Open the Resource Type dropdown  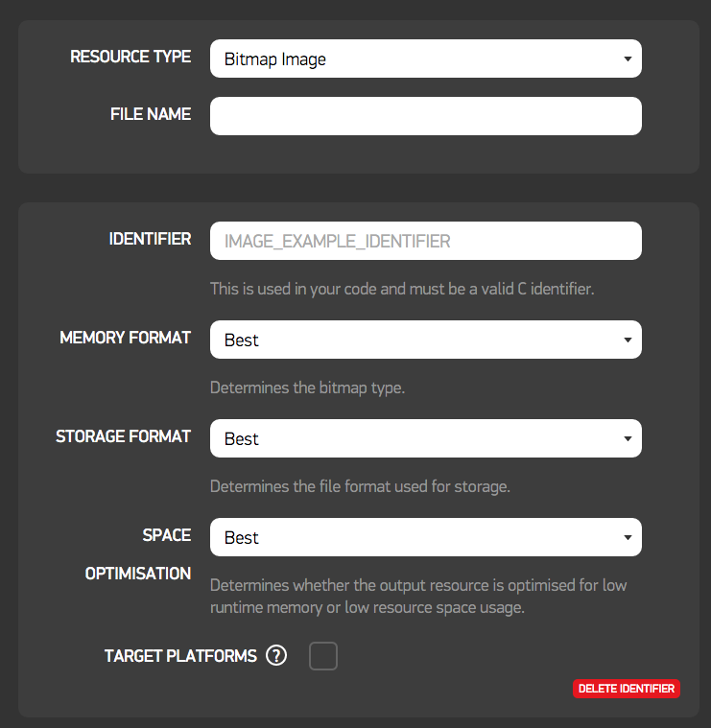(x=425, y=59)
